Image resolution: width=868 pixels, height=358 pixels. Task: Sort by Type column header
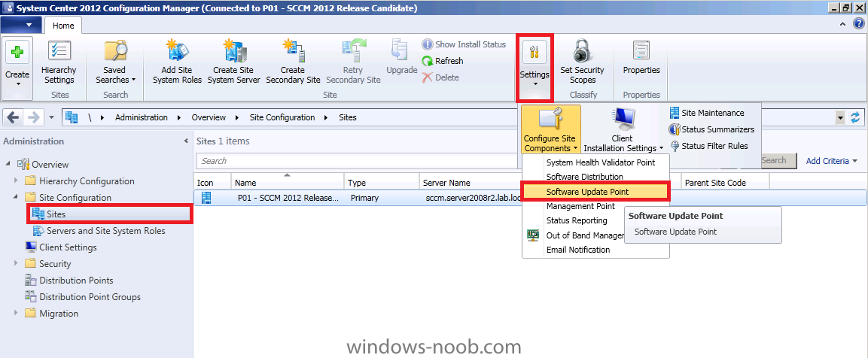(x=382, y=183)
